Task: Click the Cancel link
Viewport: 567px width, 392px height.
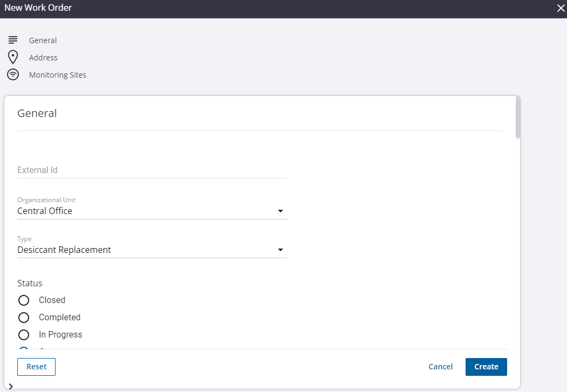Action: point(440,367)
